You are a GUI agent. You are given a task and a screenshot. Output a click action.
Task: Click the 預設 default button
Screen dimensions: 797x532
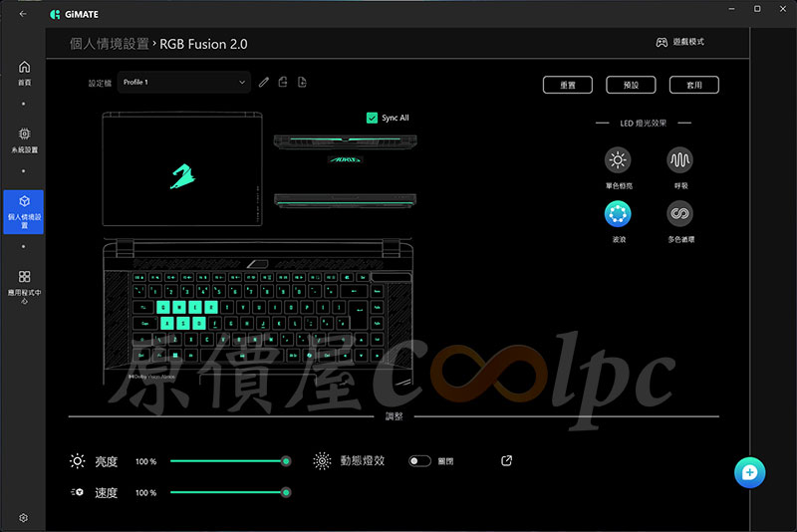point(631,85)
